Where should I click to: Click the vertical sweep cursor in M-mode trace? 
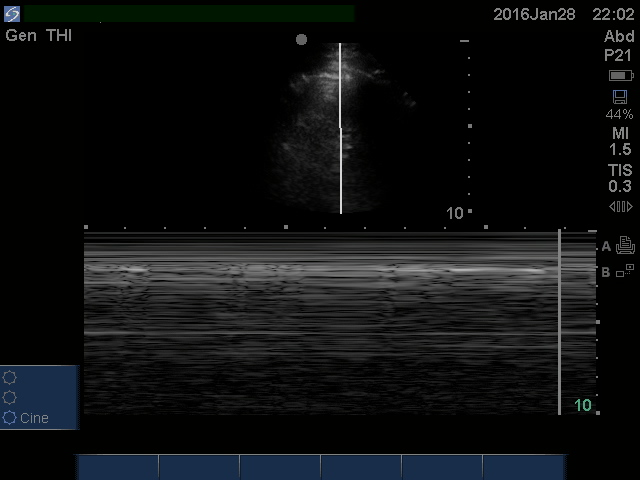click(560, 322)
